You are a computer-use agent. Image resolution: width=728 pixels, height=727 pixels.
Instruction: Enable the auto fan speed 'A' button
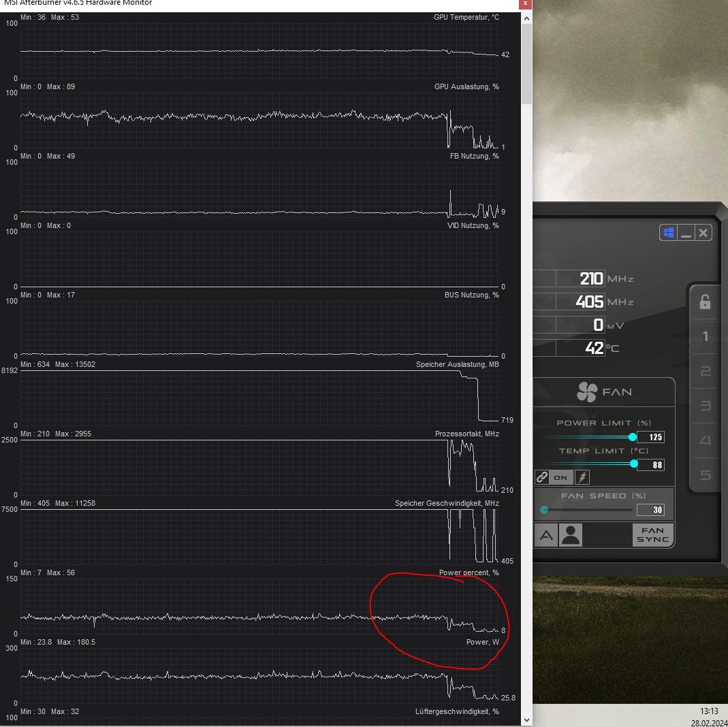pyautogui.click(x=546, y=536)
